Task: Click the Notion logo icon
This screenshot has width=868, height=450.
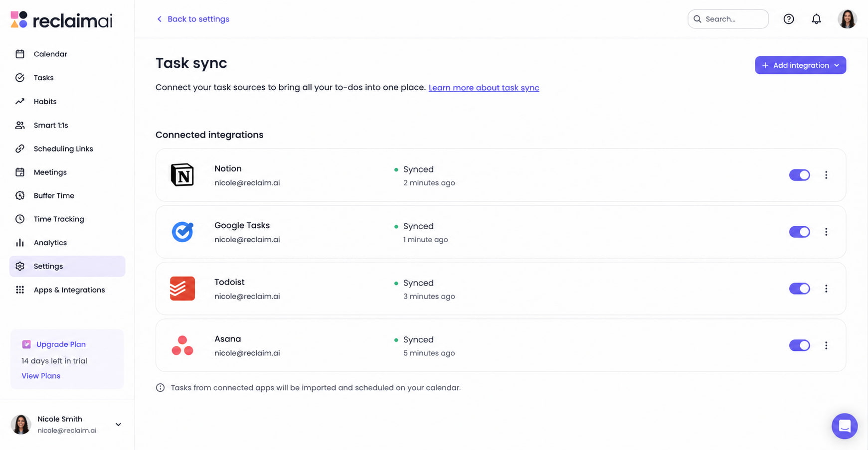Action: pyautogui.click(x=182, y=175)
